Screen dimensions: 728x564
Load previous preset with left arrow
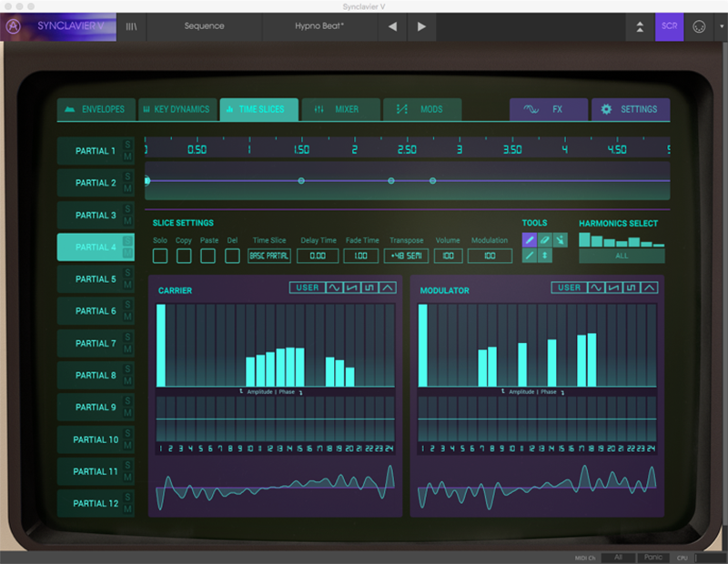click(x=392, y=26)
